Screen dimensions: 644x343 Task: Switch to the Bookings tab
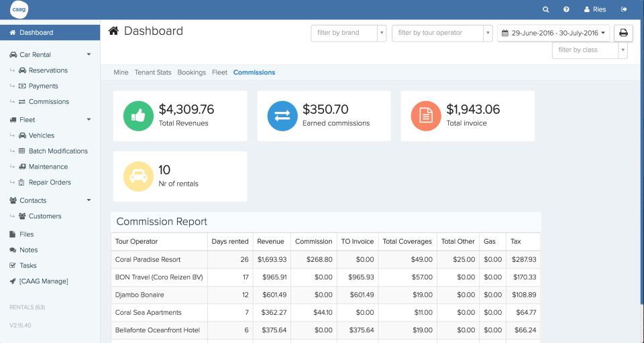click(192, 72)
